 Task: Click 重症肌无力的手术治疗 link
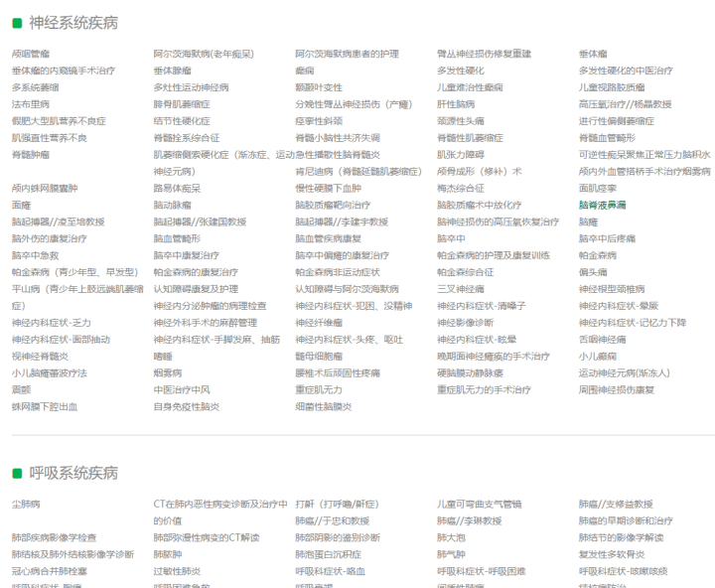484,390
